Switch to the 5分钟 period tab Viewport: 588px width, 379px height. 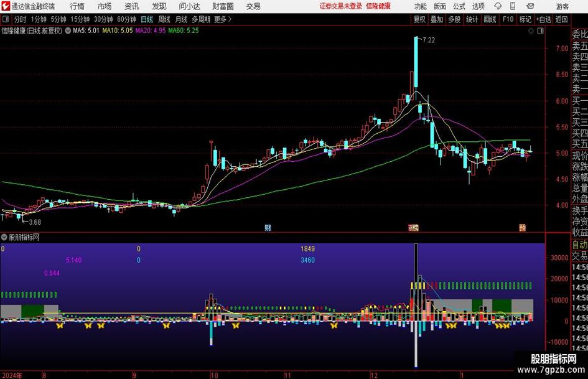[x=58, y=19]
